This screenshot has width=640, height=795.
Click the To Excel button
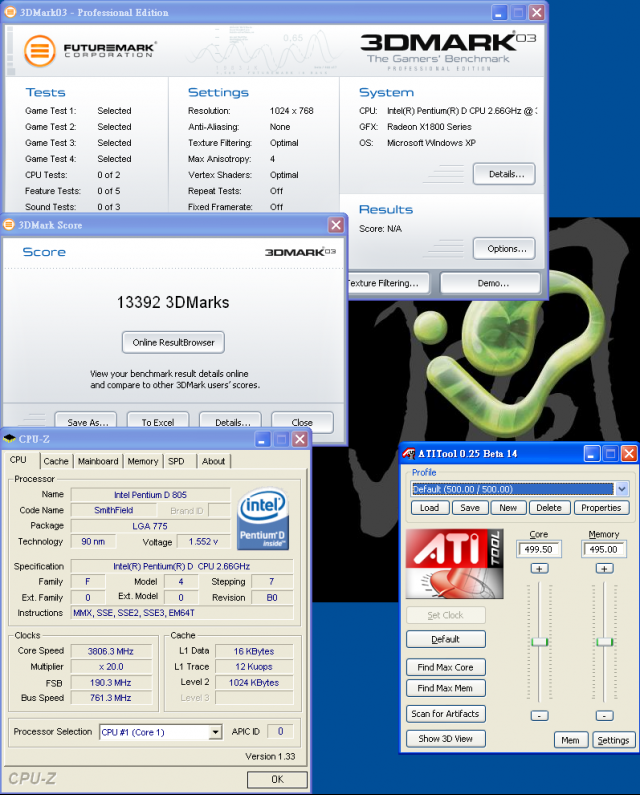[x=158, y=422]
